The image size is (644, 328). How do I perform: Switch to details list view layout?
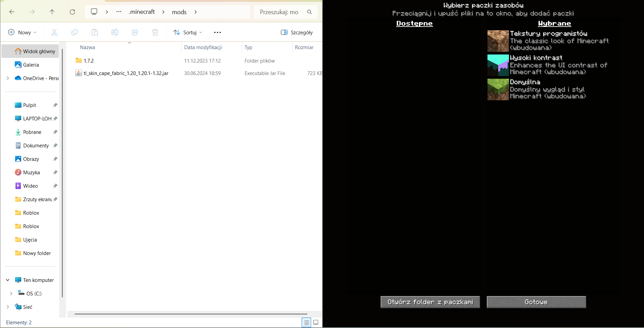pos(306,322)
